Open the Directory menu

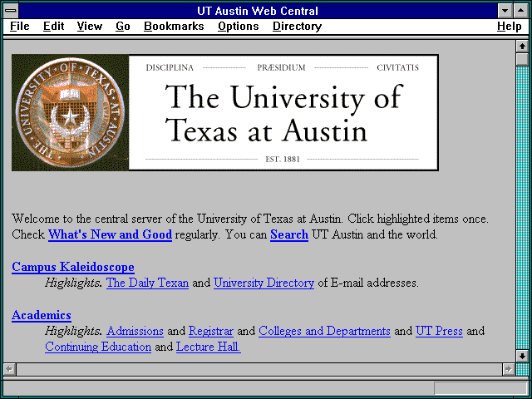(297, 26)
